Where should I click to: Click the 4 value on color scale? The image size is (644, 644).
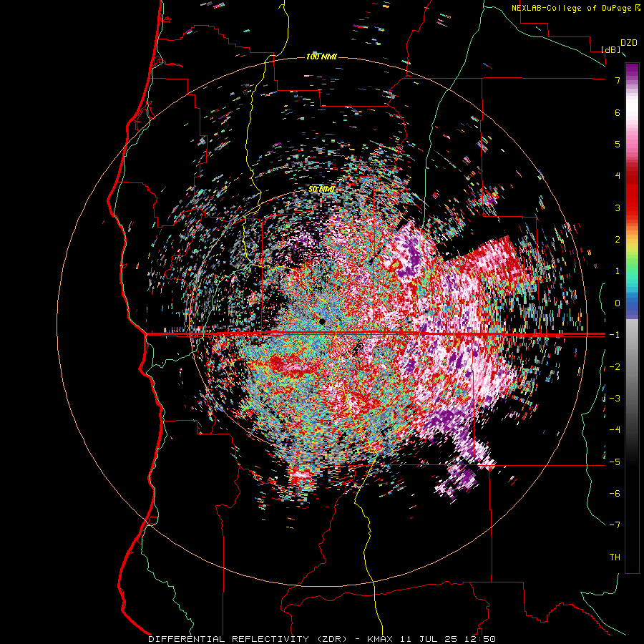click(618, 176)
